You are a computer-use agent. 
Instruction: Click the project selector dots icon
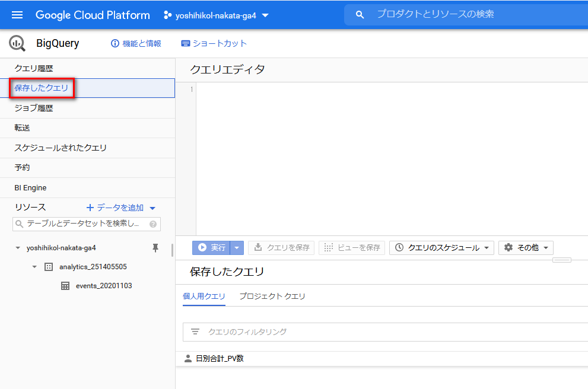click(x=168, y=15)
